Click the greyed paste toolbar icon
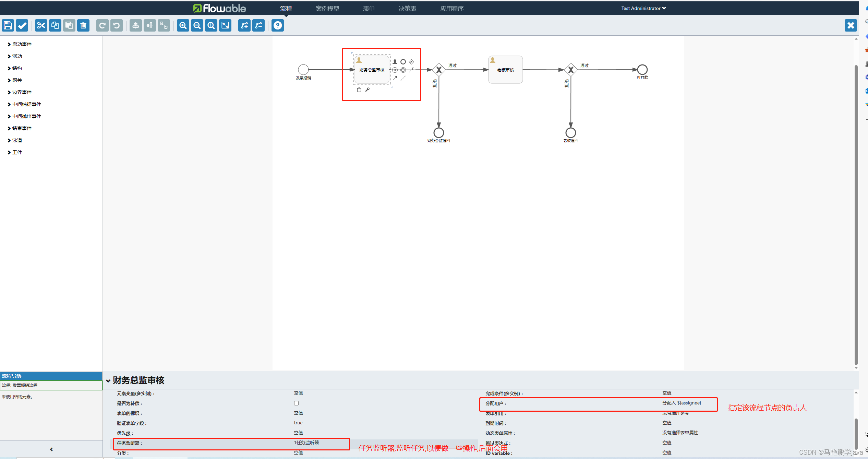 pos(69,25)
